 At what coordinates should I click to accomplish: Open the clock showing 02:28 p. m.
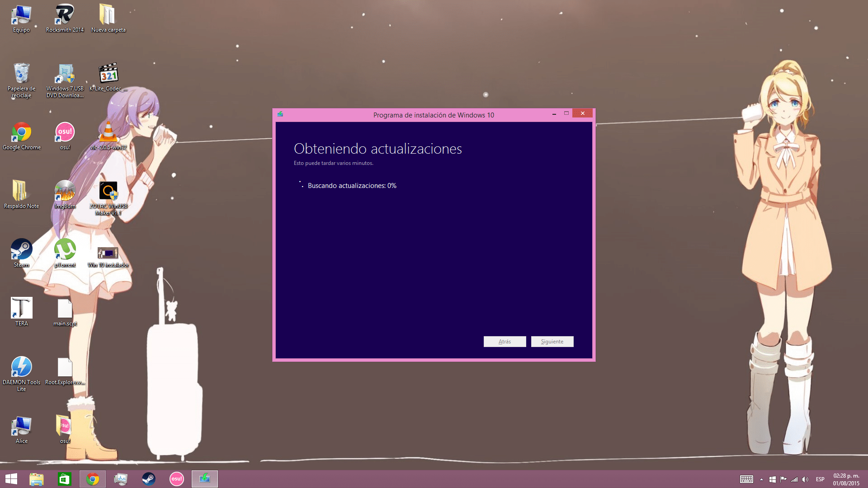tap(846, 479)
